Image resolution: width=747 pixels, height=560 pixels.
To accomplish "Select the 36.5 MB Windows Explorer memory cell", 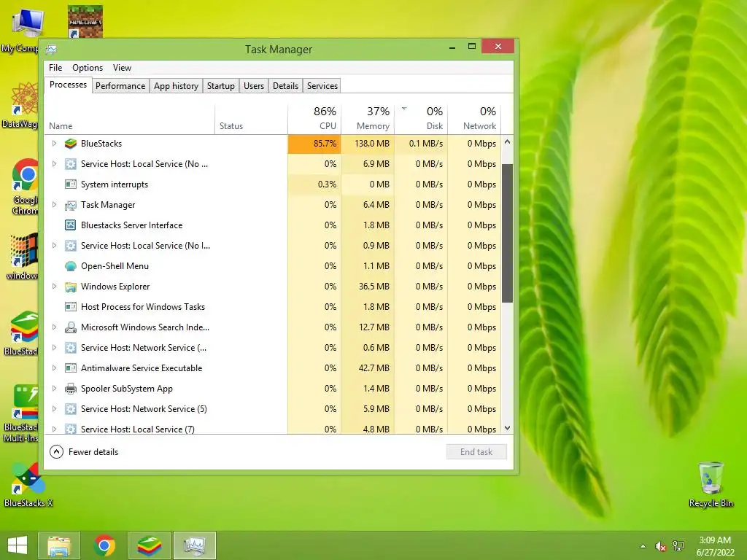I will (368, 287).
